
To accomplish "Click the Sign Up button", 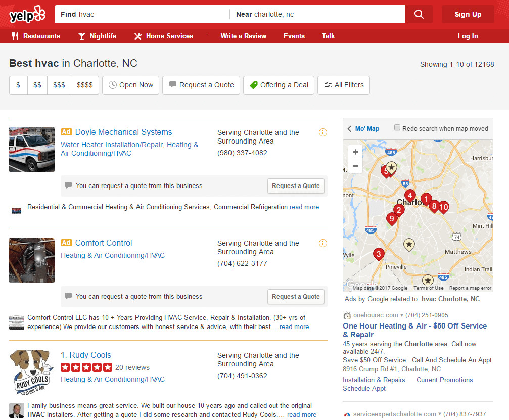I will click(468, 14).
